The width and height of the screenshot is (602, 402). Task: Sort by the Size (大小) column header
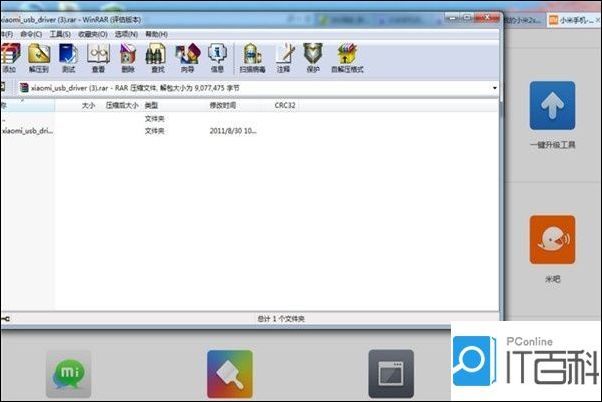[x=88, y=105]
